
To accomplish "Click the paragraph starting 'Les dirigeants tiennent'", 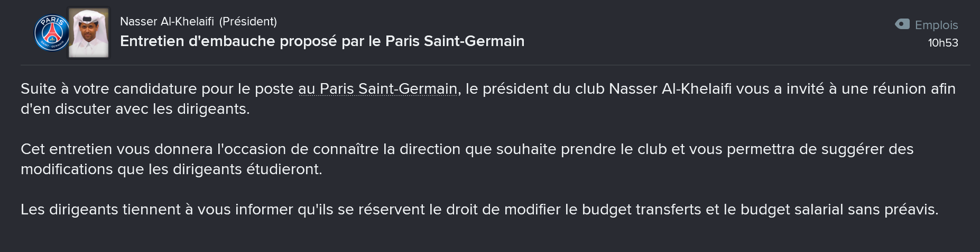I will (479, 210).
